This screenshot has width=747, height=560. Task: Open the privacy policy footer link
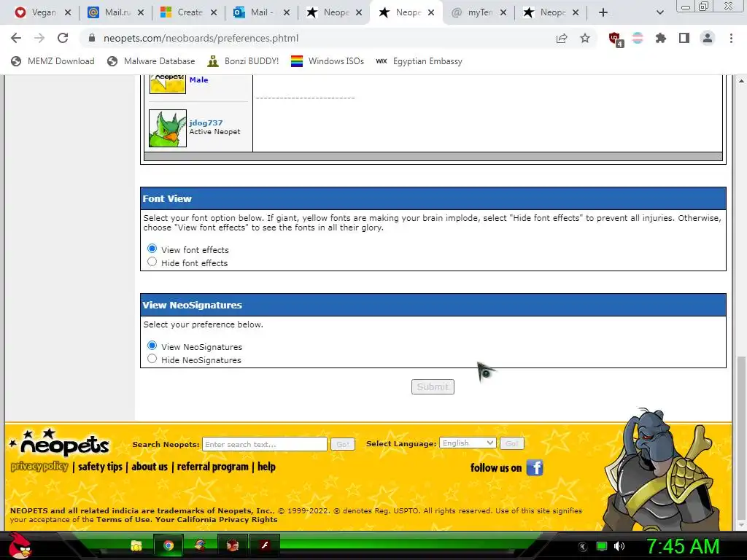pos(39,467)
